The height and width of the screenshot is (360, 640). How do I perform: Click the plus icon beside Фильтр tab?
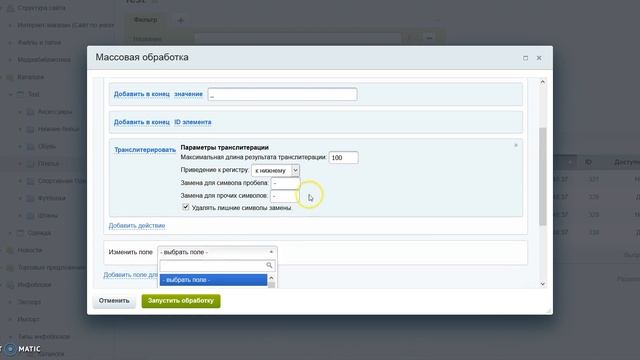click(180, 20)
